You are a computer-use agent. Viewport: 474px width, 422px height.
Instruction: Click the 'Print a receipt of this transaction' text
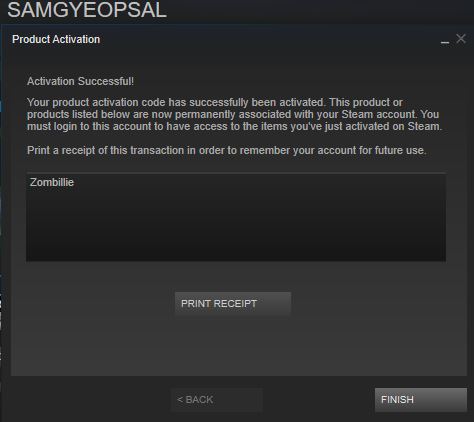(x=227, y=150)
